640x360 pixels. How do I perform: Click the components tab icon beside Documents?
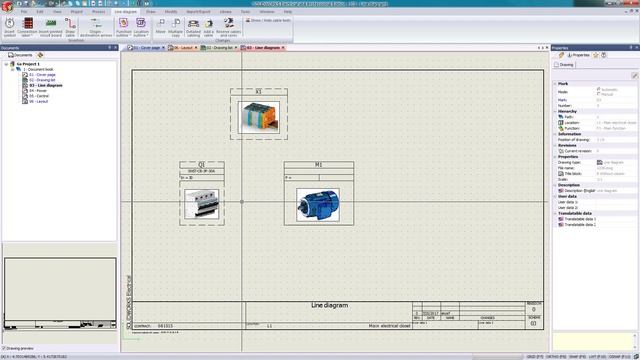point(40,55)
